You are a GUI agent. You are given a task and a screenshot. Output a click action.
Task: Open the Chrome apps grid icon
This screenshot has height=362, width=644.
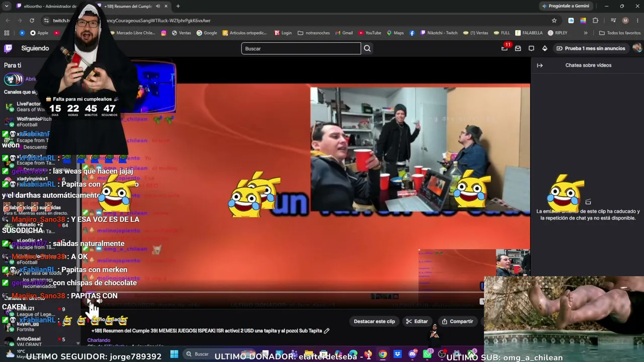(7, 33)
